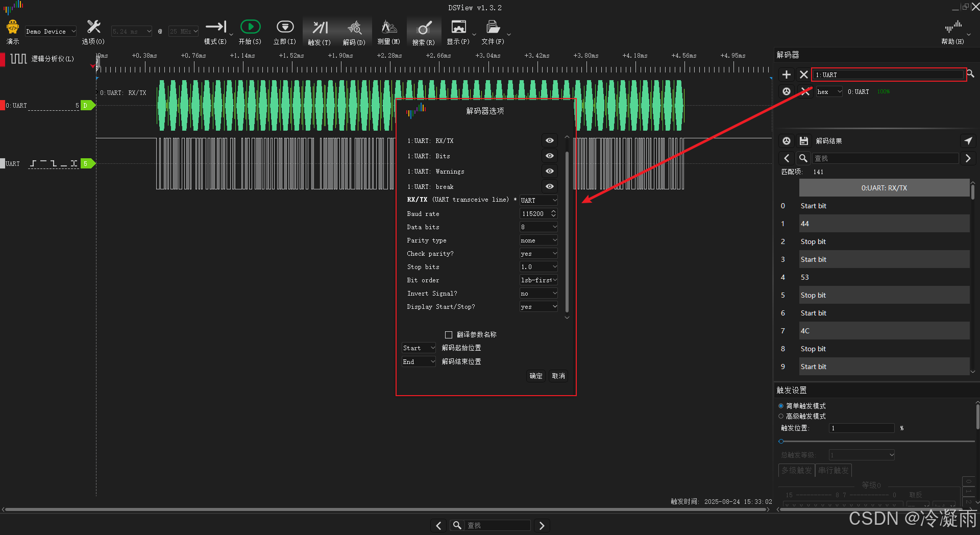Open the decode start position dropdown
Image resolution: width=980 pixels, height=535 pixels.
click(x=419, y=348)
